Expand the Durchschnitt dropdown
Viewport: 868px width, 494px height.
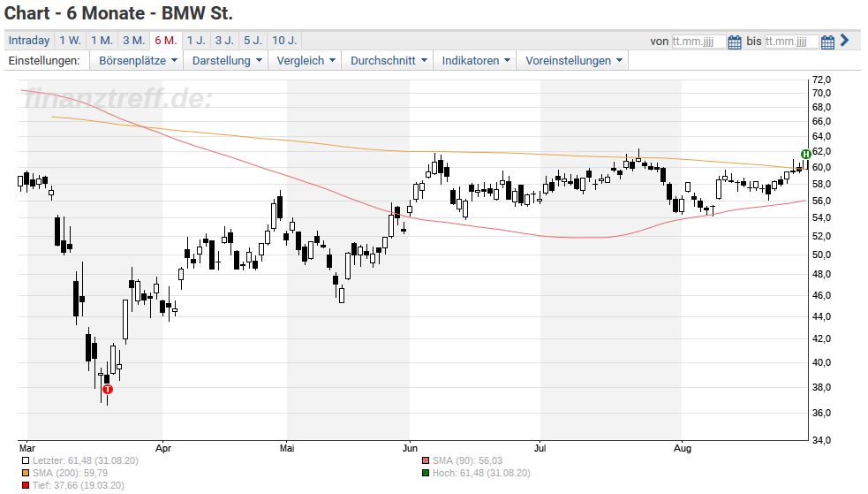coord(388,61)
